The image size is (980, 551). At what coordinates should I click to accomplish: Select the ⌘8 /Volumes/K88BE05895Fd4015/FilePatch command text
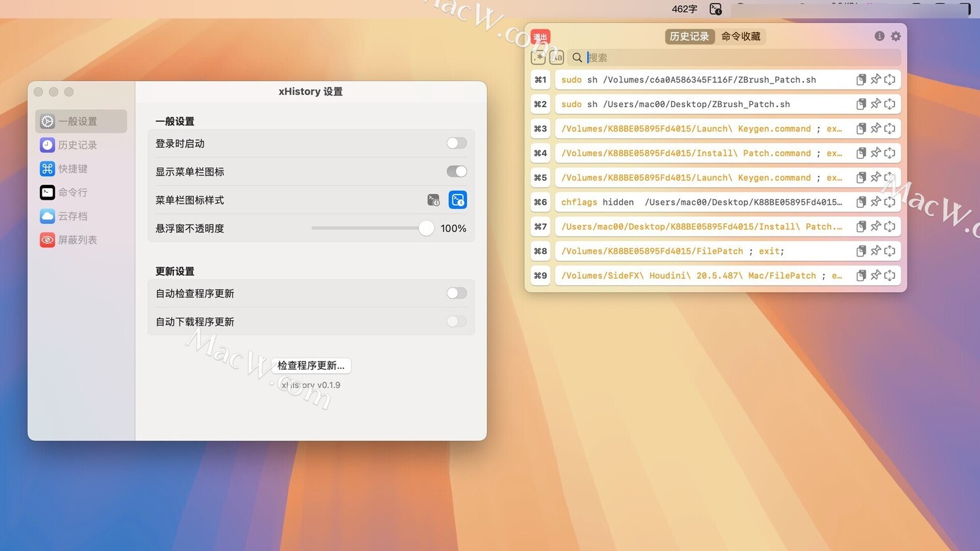coord(672,251)
